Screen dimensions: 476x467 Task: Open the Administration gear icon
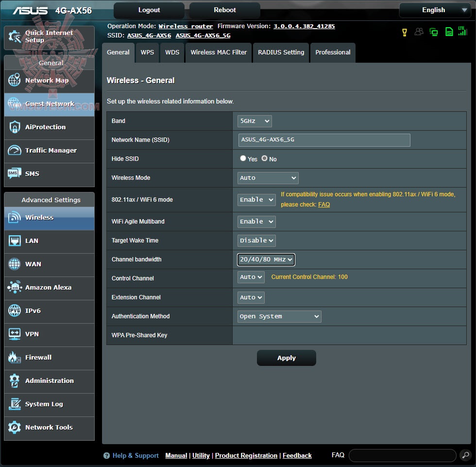tap(14, 381)
